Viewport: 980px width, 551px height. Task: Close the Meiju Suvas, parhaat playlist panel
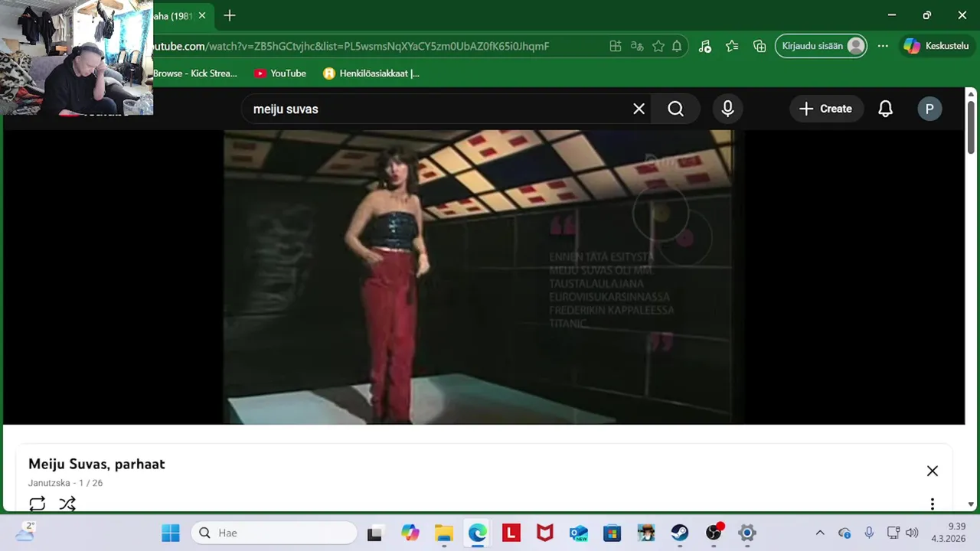(932, 471)
